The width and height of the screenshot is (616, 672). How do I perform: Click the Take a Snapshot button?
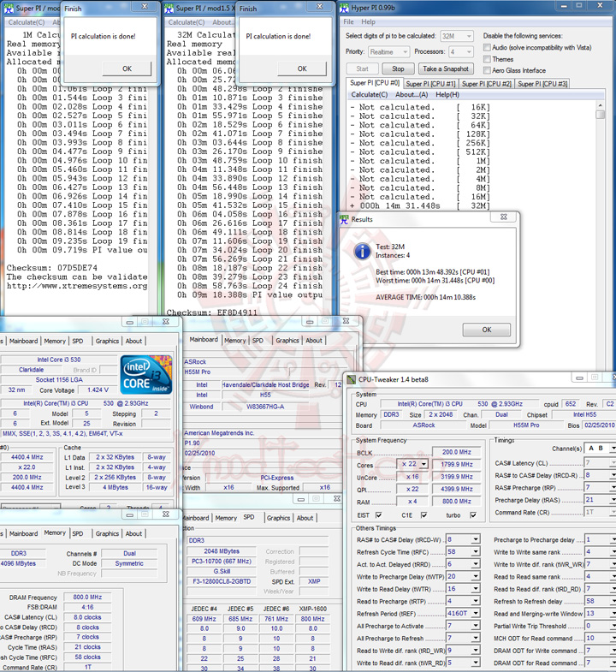pos(446,68)
